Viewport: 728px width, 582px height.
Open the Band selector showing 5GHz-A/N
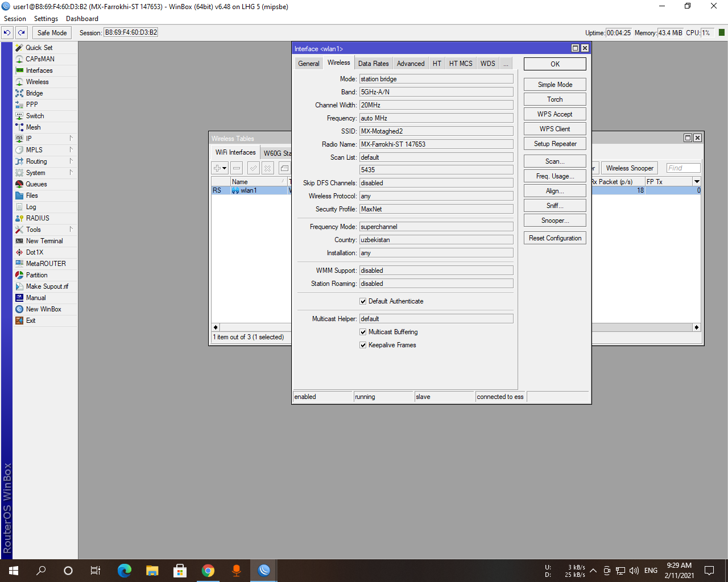coord(436,92)
